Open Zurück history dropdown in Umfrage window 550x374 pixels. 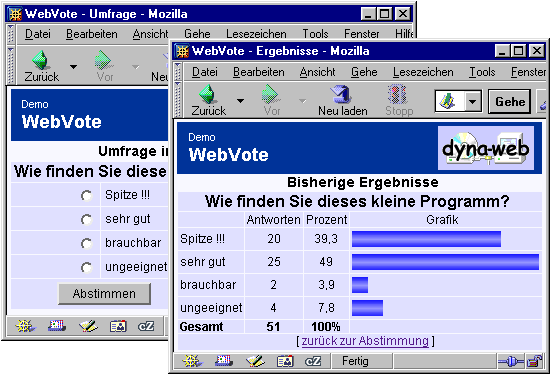pos(73,67)
